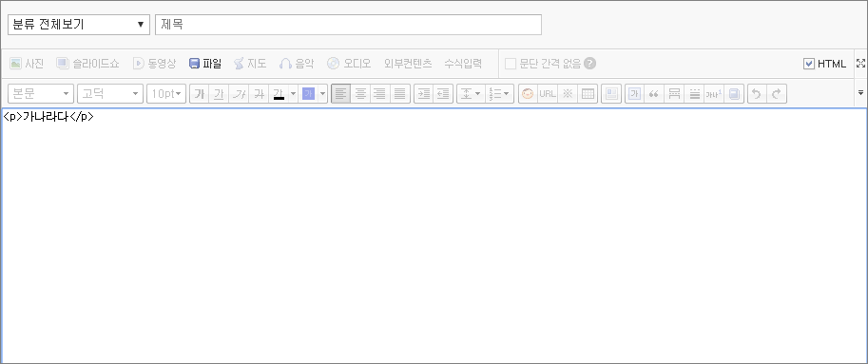This screenshot has height=364, width=868.
Task: Click the <p>가나라다</p> source line
Action: click(x=48, y=117)
